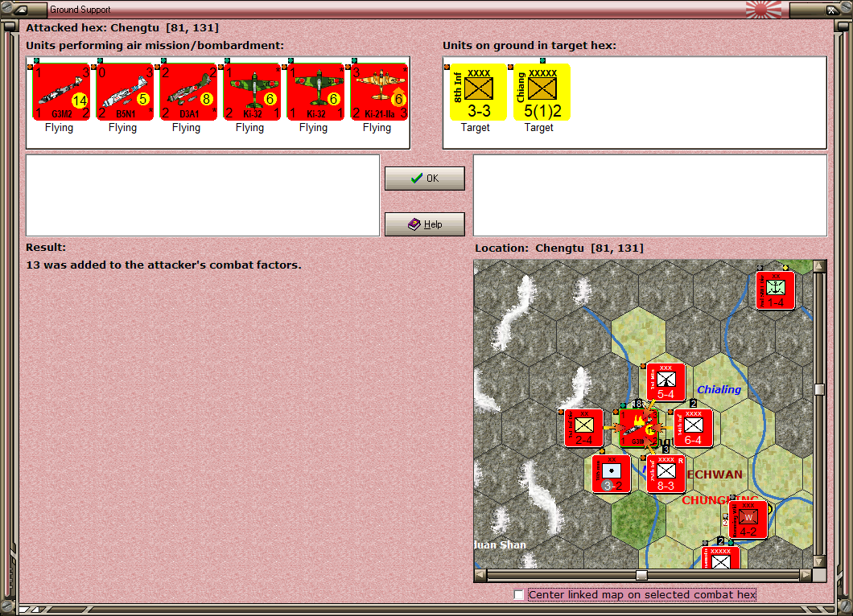The width and height of the screenshot is (853, 616).
Task: Click the G3M air unit on Chengtu hex
Action: pos(639,428)
